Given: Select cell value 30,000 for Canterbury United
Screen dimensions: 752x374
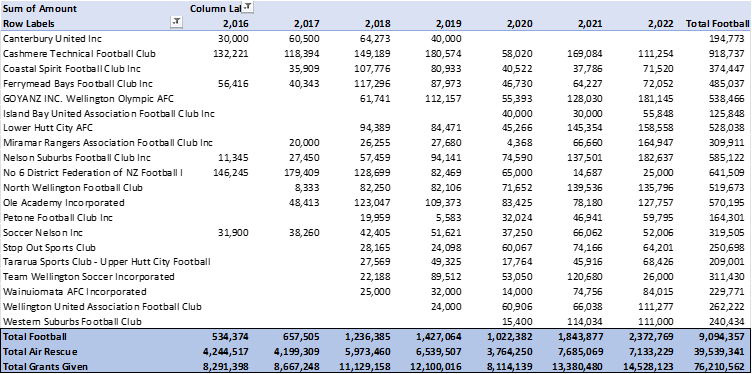Looking at the screenshot, I should click(x=234, y=38).
